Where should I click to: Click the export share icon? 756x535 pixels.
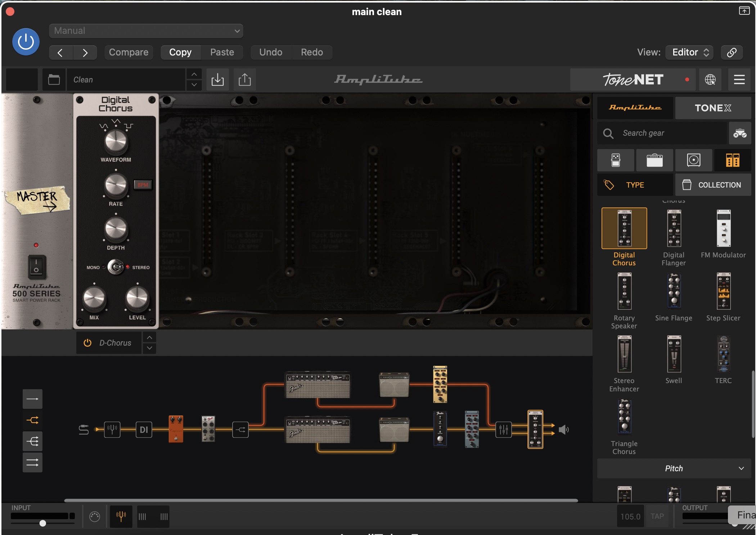click(245, 80)
